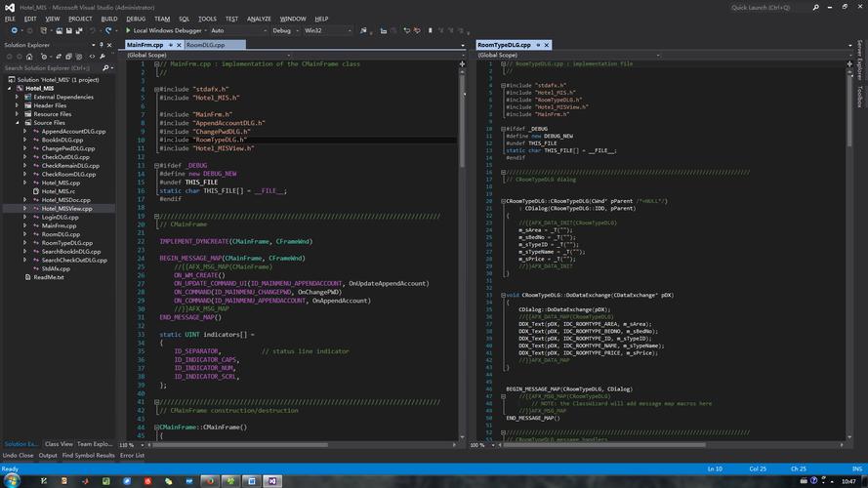Screen dimensions: 868x488
Task: Close the Solution Explorer panel
Action: pos(109,45)
